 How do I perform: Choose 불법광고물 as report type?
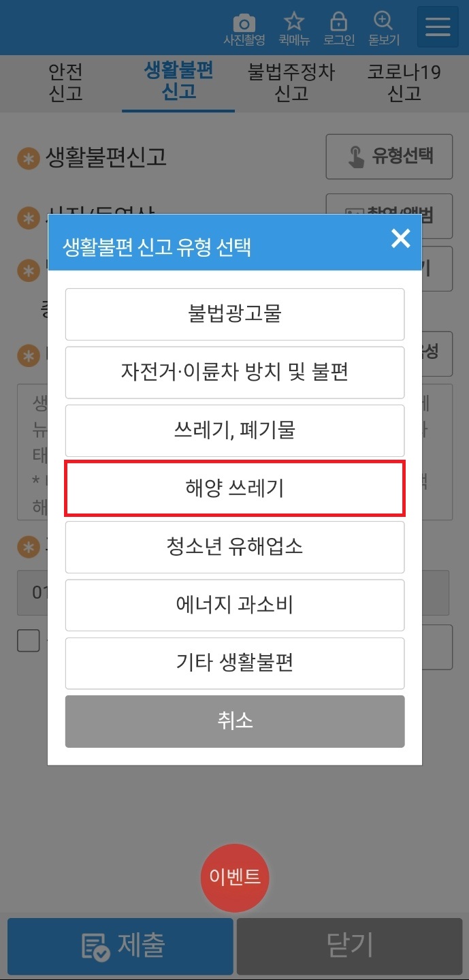point(235,314)
